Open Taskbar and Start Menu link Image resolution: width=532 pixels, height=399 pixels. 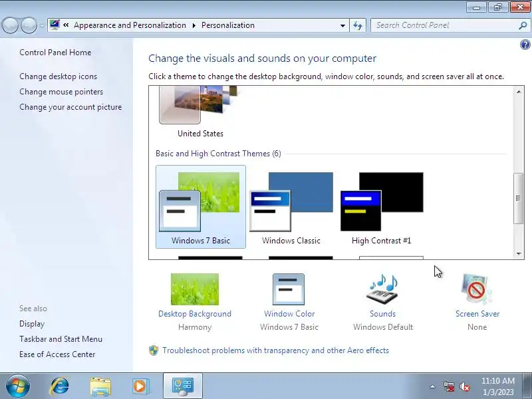tap(61, 339)
